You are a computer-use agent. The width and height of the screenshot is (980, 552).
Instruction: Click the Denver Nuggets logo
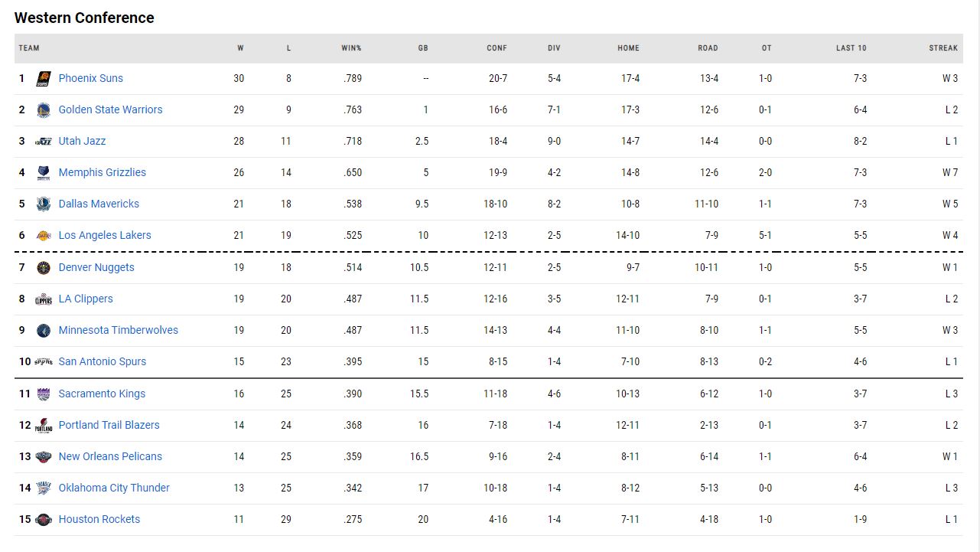click(44, 267)
